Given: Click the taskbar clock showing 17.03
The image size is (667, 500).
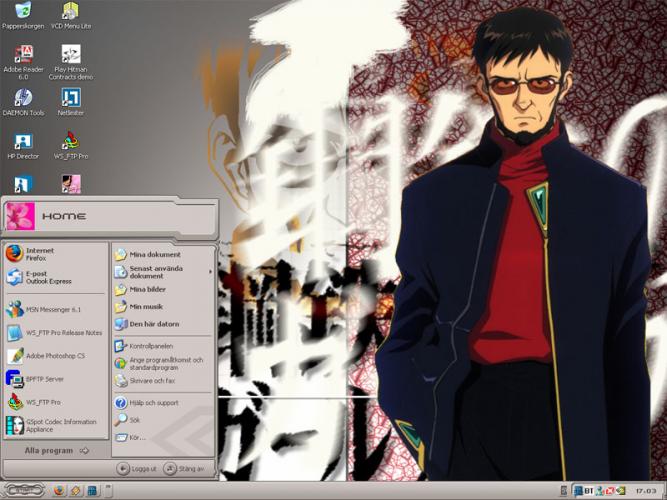Looking at the screenshot, I should [x=646, y=491].
